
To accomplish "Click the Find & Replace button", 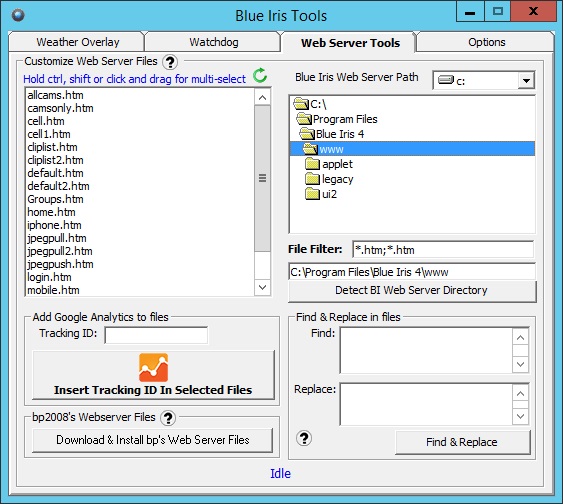I will tap(462, 442).
